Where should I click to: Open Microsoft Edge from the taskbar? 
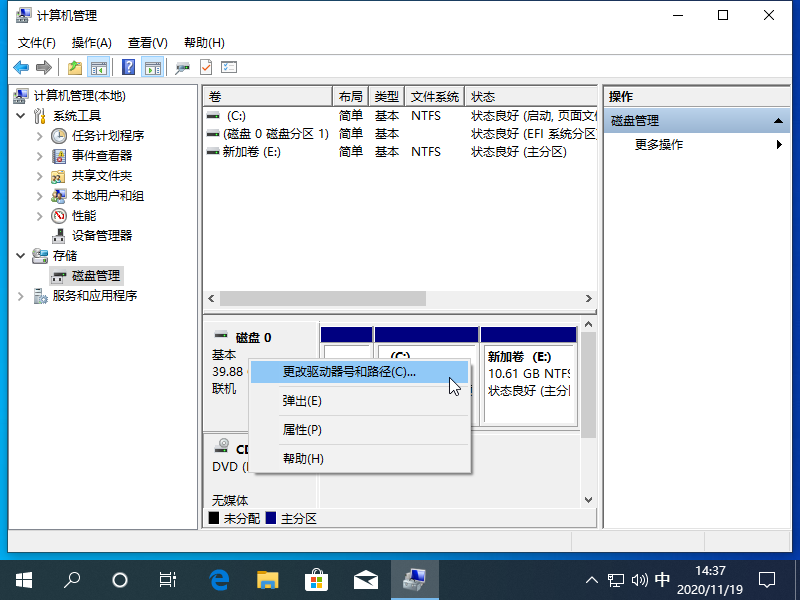tap(219, 580)
